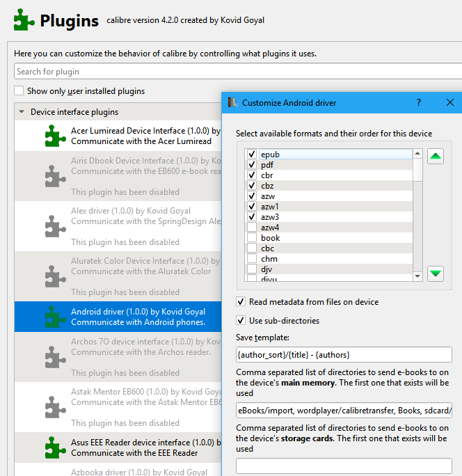The image size is (462, 476).
Task: Click the format list scrollbar thumb
Action: click(x=417, y=170)
